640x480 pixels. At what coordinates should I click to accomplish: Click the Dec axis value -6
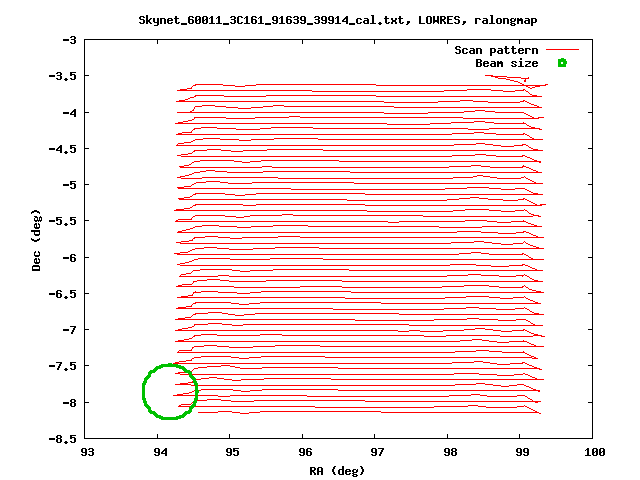pos(69,258)
